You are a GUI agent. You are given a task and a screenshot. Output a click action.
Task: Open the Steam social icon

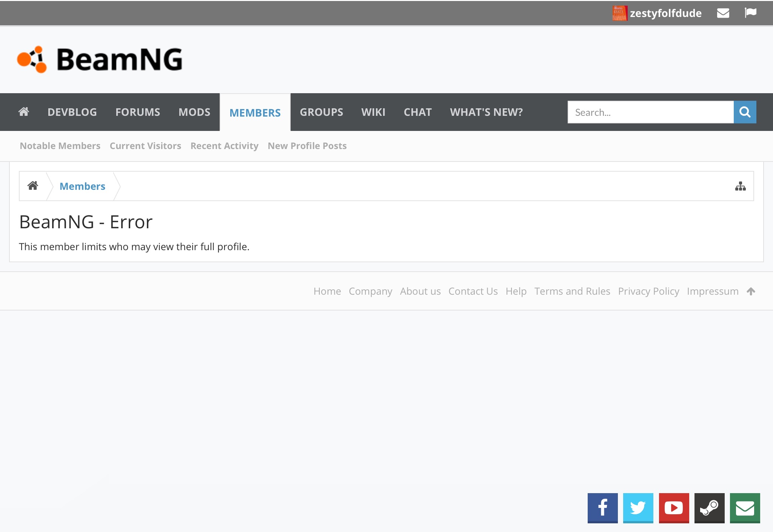pyautogui.click(x=710, y=508)
